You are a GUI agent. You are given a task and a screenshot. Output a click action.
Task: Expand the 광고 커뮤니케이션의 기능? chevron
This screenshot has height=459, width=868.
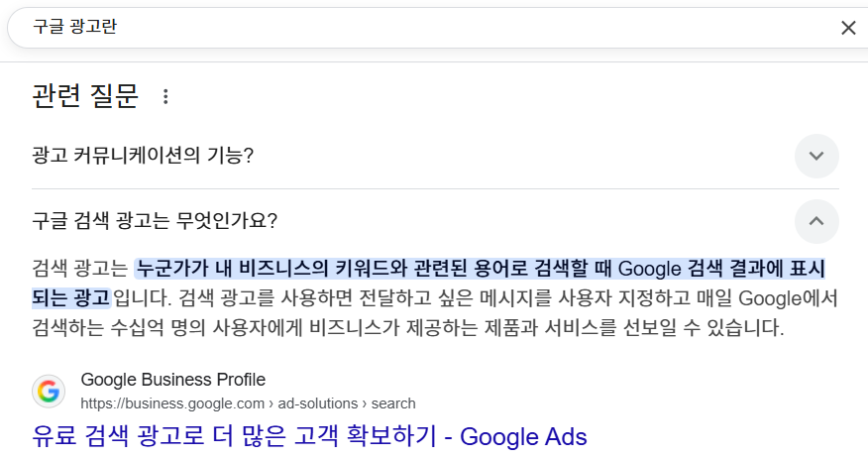pos(816,156)
